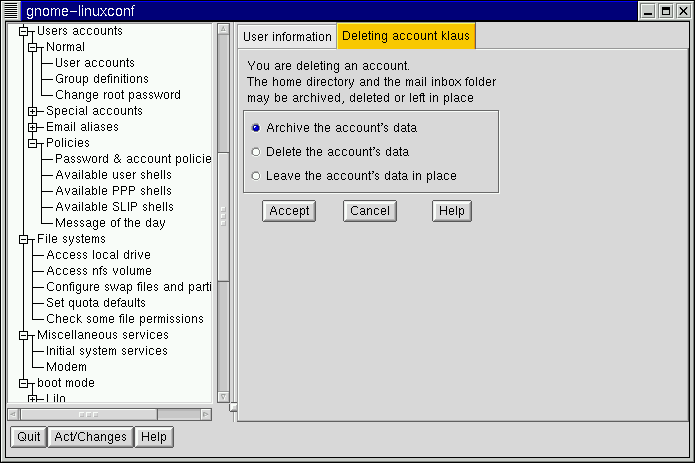Collapse the Users accounts tree node

coord(22,31)
